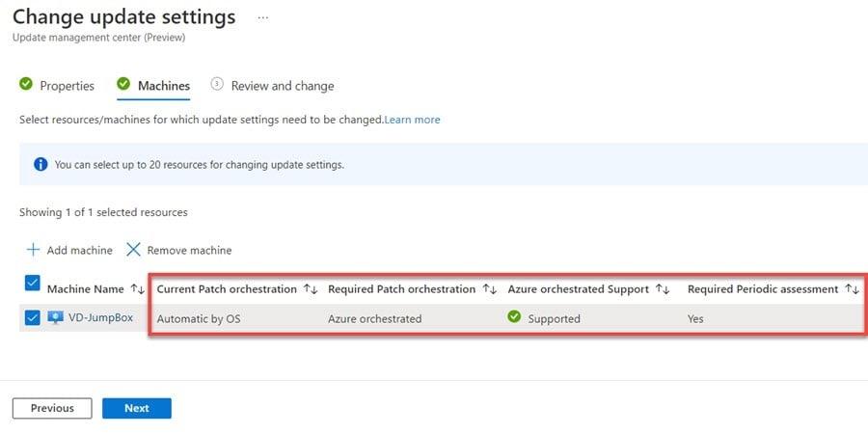Click the Required Periodic assessment header
This screenshot has width=868, height=434.
click(763, 289)
